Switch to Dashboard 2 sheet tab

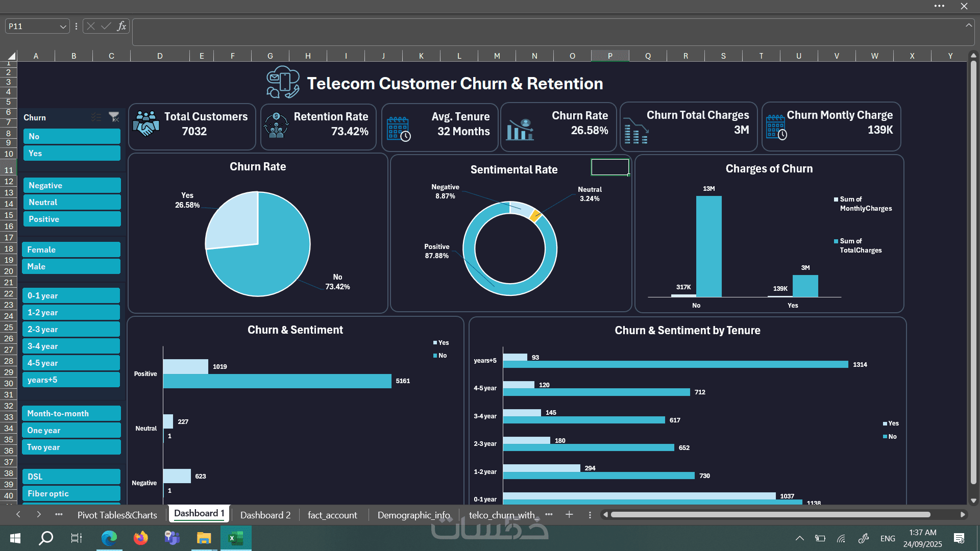point(265,515)
